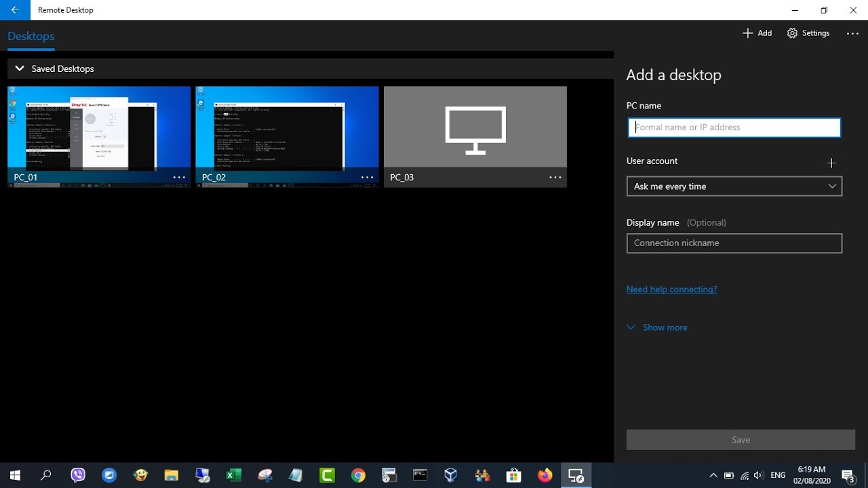Click the Save button
The height and width of the screenshot is (488, 868).
click(741, 440)
